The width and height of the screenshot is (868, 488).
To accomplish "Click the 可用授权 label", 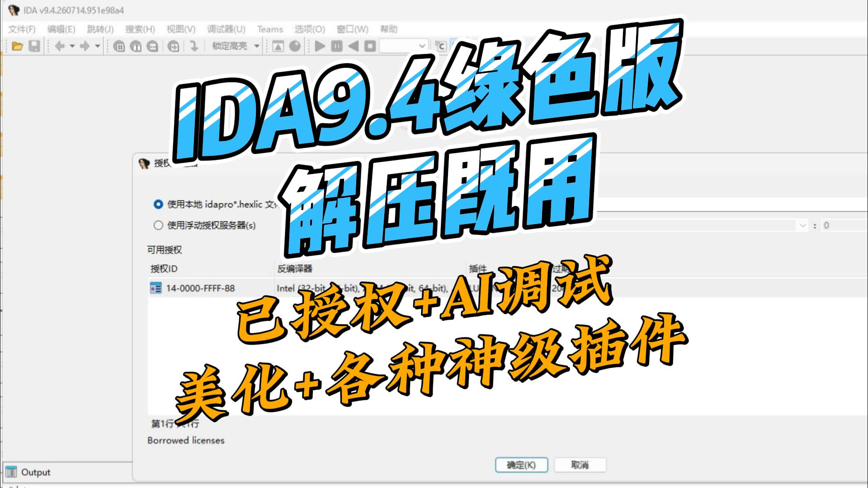I will [164, 249].
